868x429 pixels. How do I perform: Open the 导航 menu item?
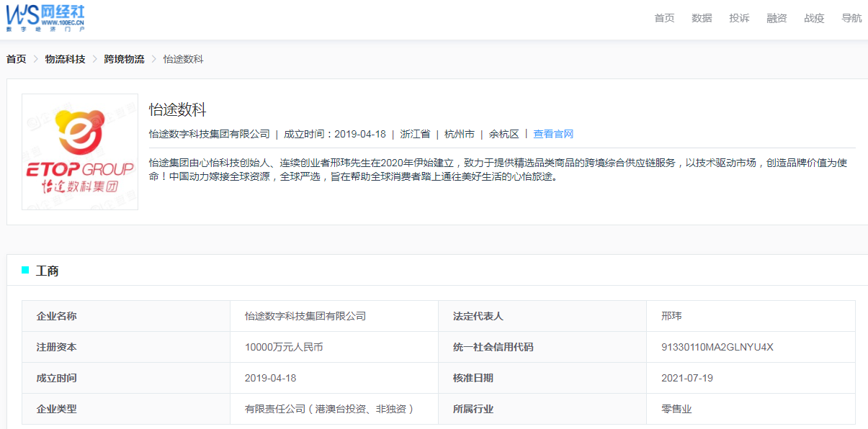(x=851, y=19)
